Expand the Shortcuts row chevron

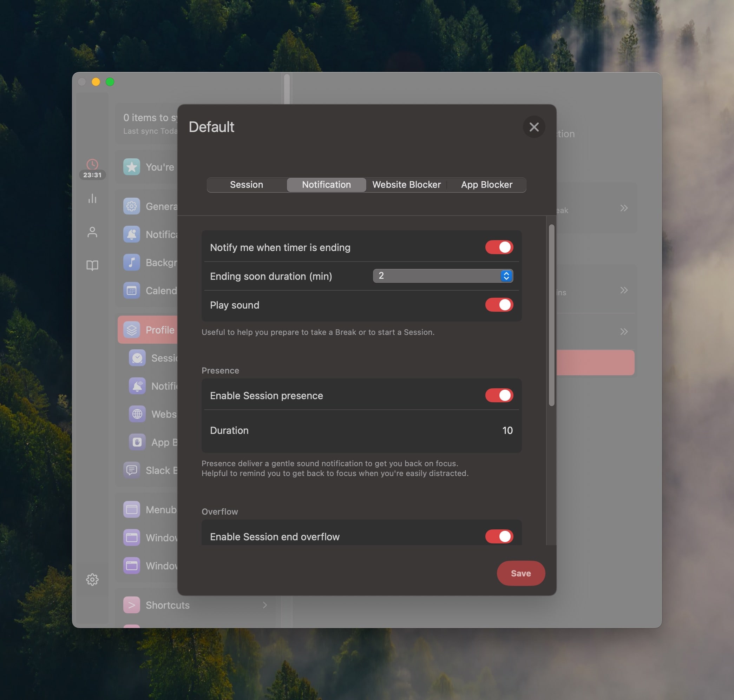pos(265,605)
